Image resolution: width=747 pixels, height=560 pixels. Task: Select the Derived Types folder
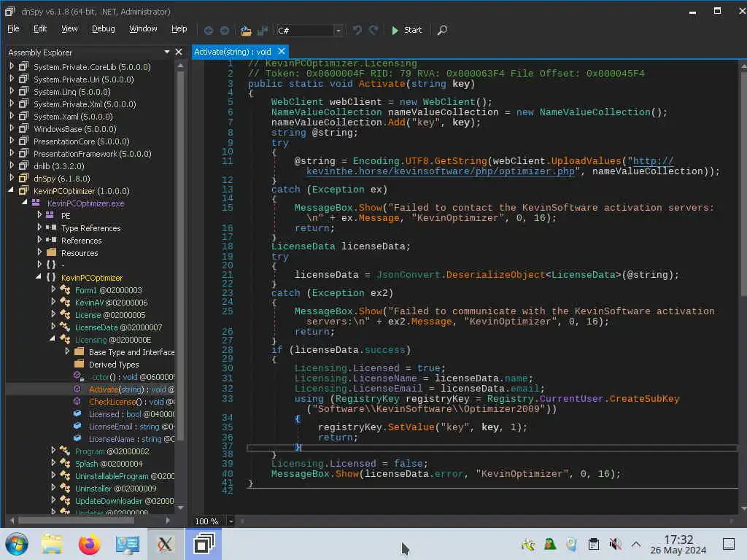pyautogui.click(x=114, y=365)
